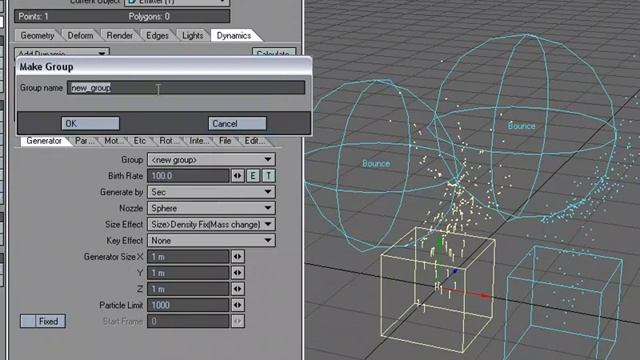Open the Etc sub-tab
Viewport: 640px width, 360px height.
coord(140,141)
